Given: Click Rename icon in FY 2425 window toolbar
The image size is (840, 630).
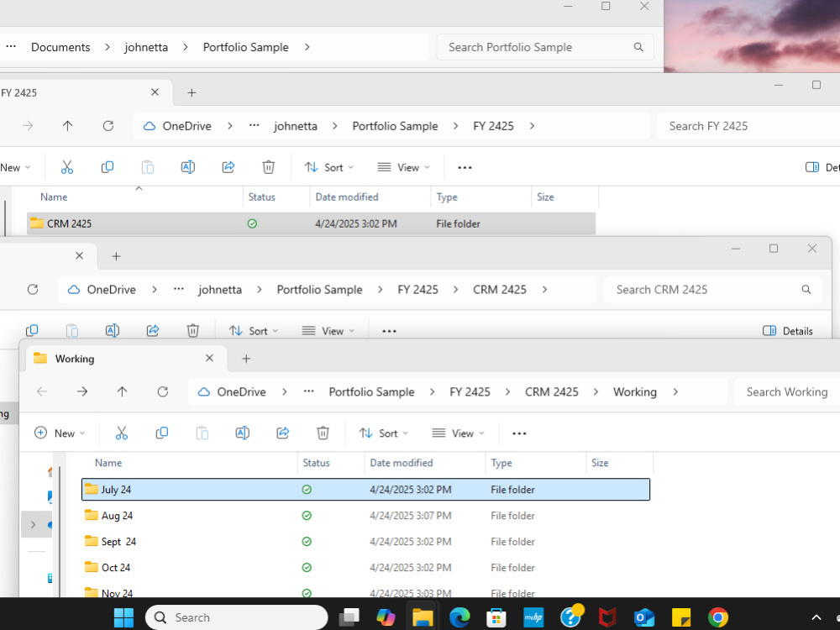Looking at the screenshot, I should point(188,167).
